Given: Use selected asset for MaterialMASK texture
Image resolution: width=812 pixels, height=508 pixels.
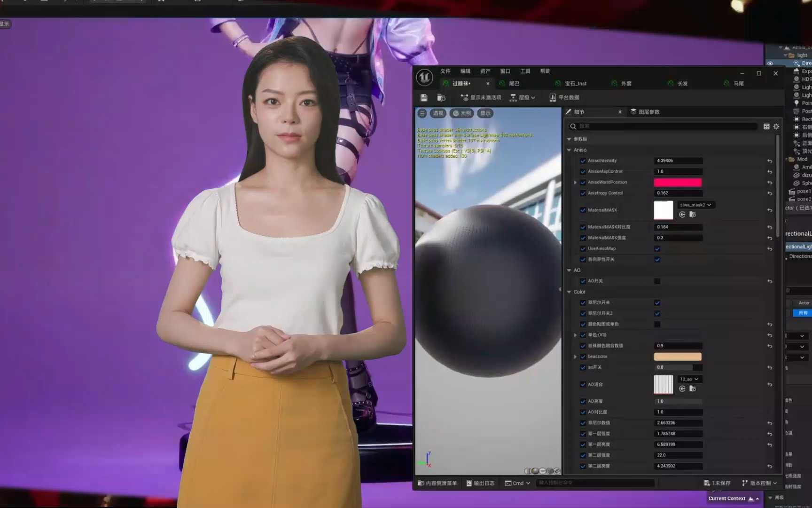Looking at the screenshot, I should [682, 214].
